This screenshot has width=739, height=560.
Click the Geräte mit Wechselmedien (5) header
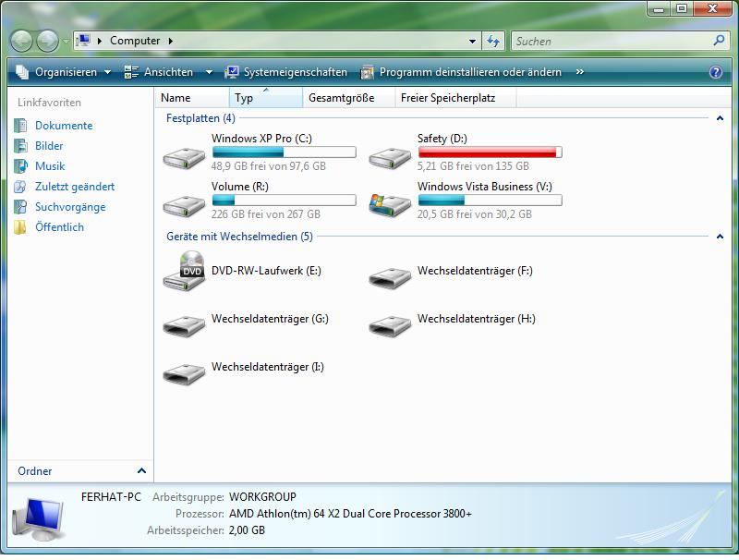point(239,237)
